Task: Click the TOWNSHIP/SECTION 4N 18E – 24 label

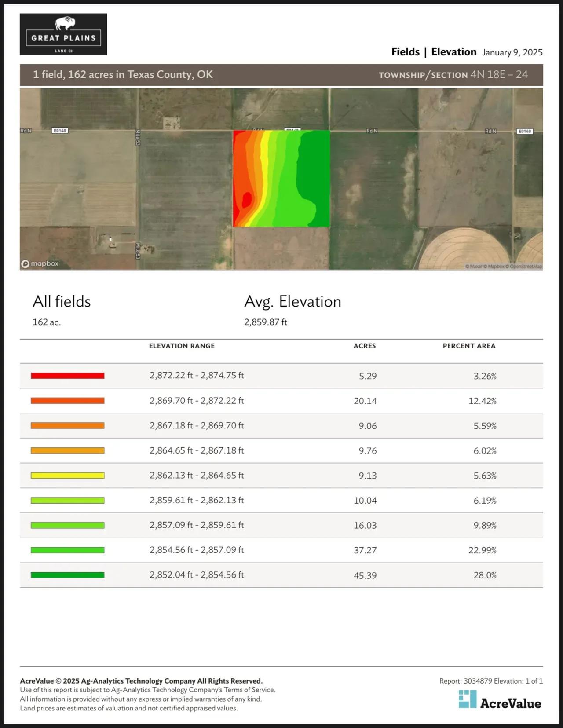Action: pos(453,75)
